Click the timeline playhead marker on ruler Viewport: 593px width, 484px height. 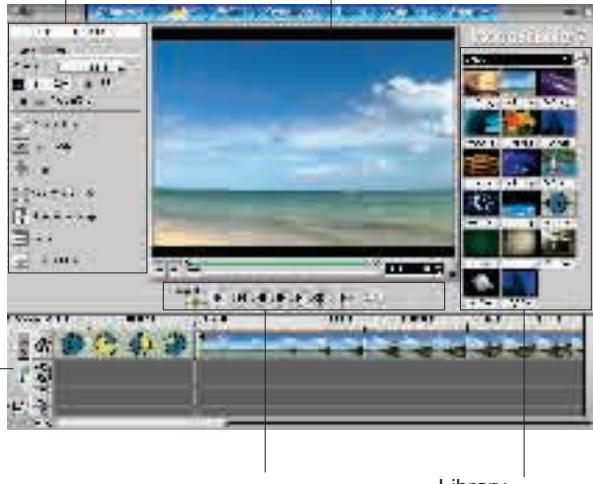coord(195,324)
